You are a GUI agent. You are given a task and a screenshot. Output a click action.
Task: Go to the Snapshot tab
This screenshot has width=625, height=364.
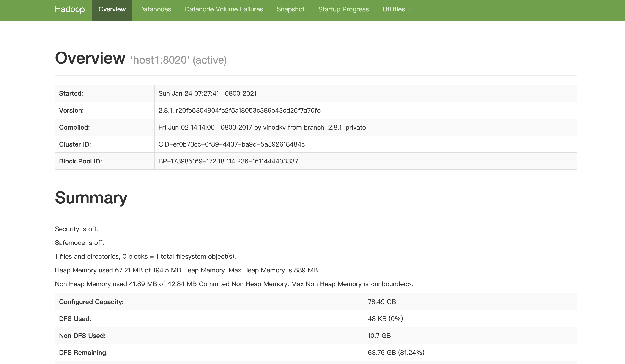coord(291,9)
